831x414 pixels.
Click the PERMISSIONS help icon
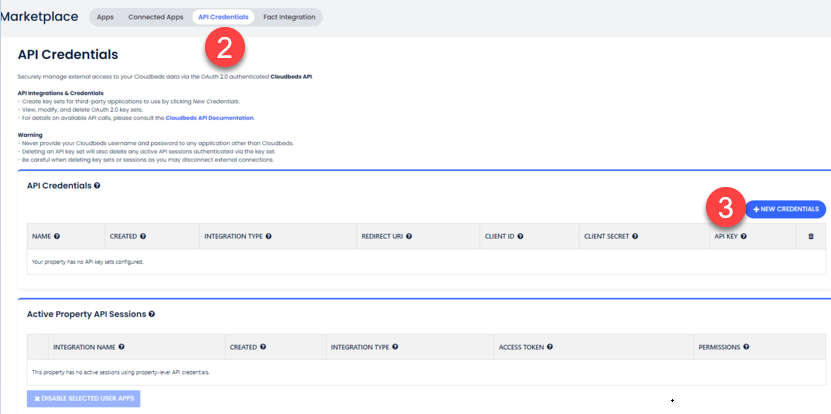point(745,347)
